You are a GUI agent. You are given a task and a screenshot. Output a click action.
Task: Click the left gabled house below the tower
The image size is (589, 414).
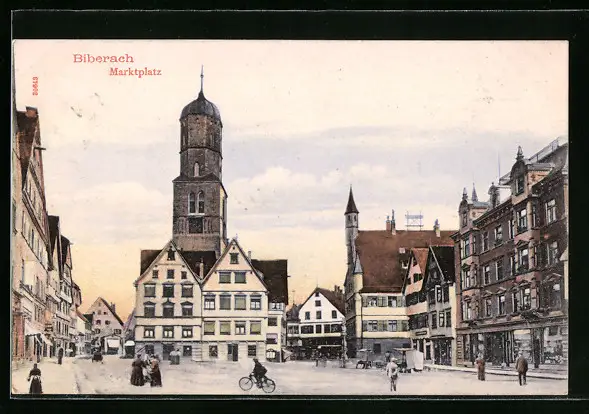click(168, 301)
